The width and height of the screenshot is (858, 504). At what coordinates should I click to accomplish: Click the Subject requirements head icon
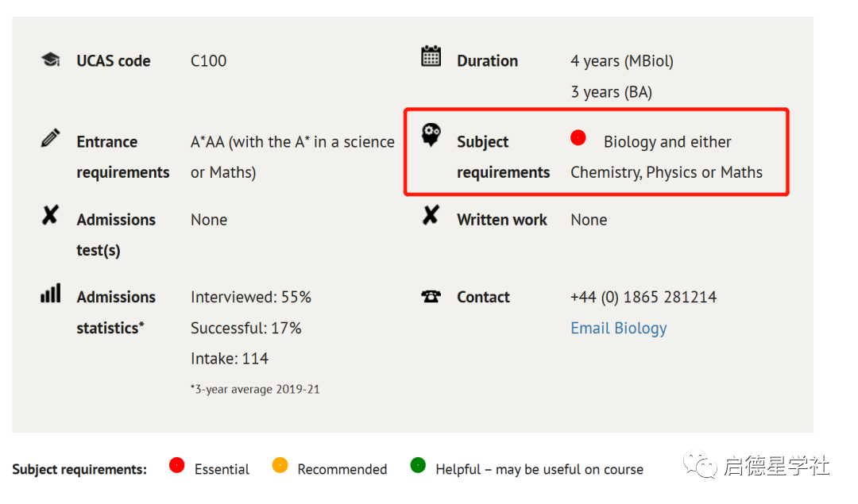431,137
